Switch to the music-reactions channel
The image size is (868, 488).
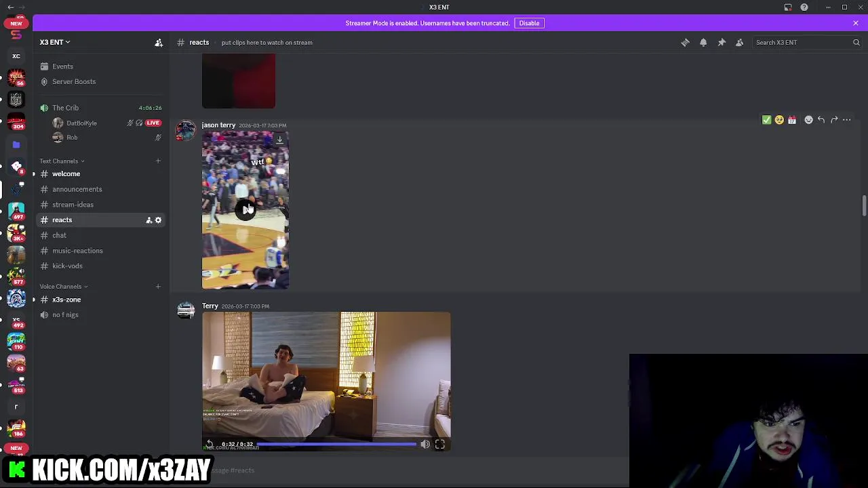pyautogui.click(x=101, y=251)
